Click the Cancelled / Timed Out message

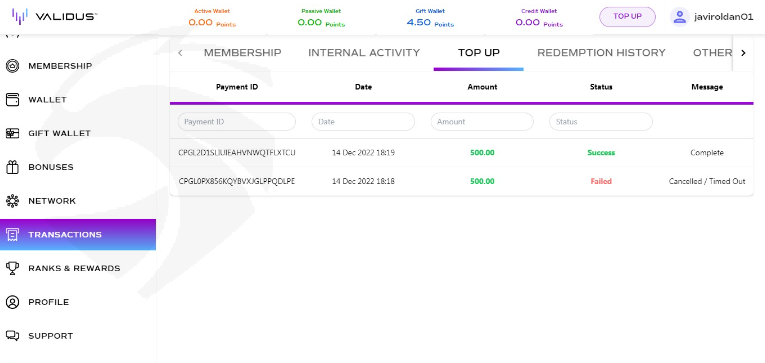707,181
